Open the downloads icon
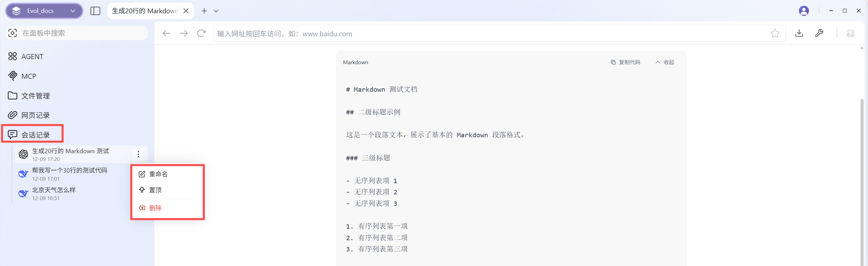This screenshot has height=266, width=868. point(799,33)
